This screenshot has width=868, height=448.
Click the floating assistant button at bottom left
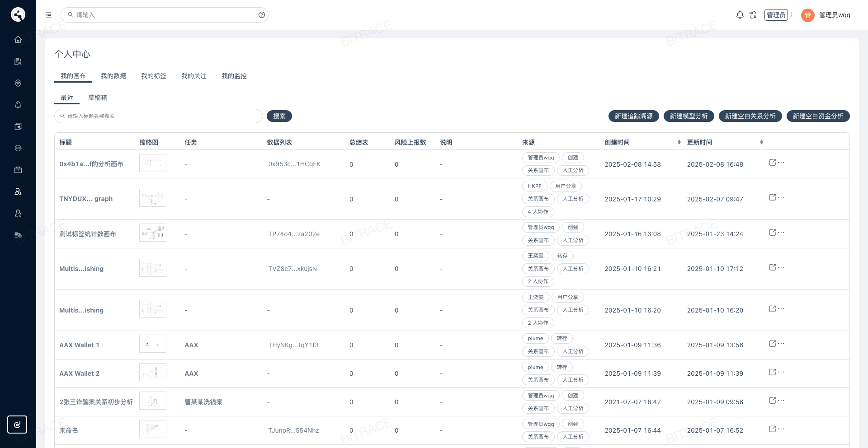point(17,425)
